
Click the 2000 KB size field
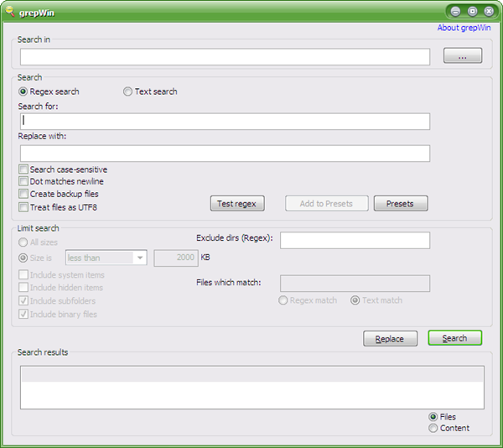pyautogui.click(x=176, y=258)
